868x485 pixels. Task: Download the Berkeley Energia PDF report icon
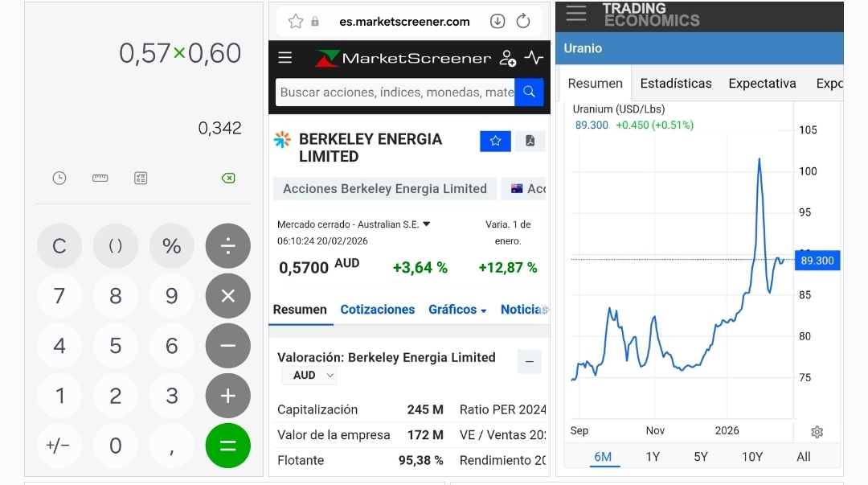click(530, 141)
